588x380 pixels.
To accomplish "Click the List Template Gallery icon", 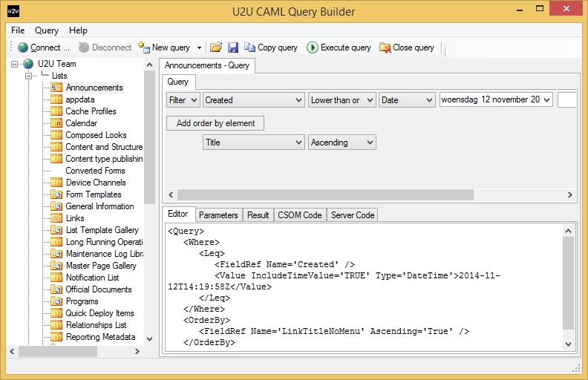I will (x=56, y=230).
